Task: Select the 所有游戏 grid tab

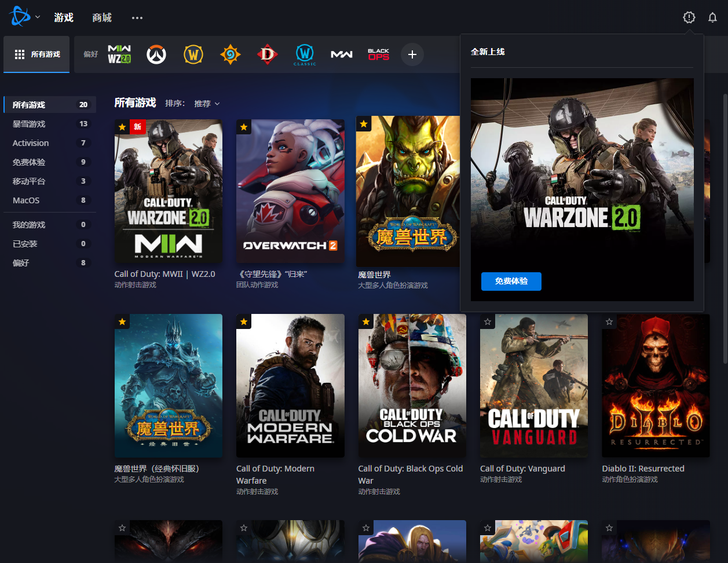Action: 36,54
